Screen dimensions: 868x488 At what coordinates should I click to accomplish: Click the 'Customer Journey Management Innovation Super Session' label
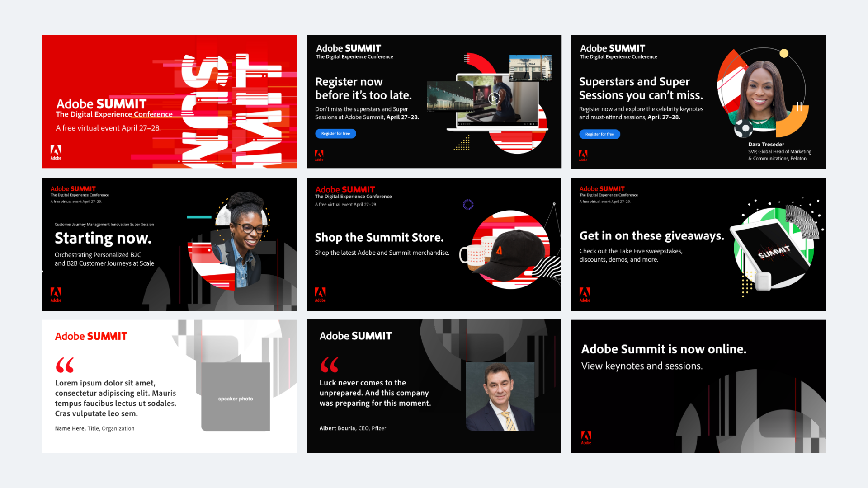coord(104,225)
